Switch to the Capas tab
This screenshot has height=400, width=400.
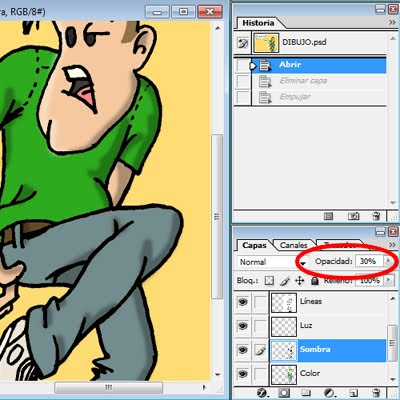click(x=254, y=245)
